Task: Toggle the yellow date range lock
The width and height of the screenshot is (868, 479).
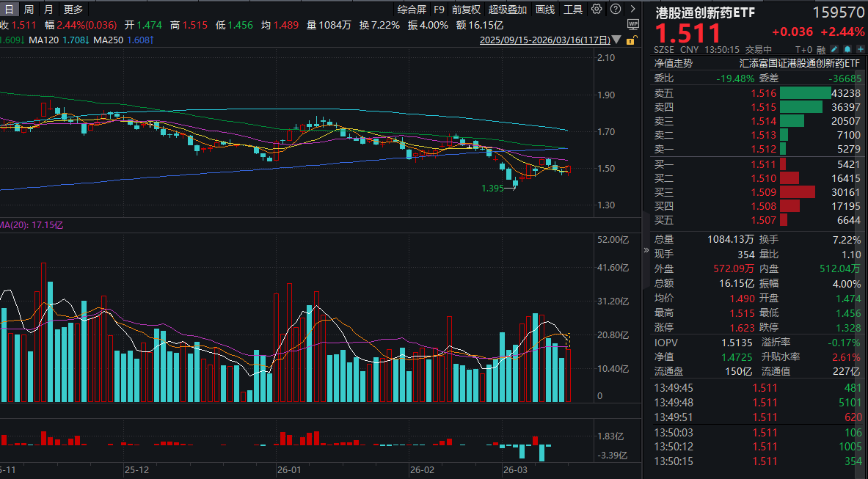Action: (x=629, y=42)
